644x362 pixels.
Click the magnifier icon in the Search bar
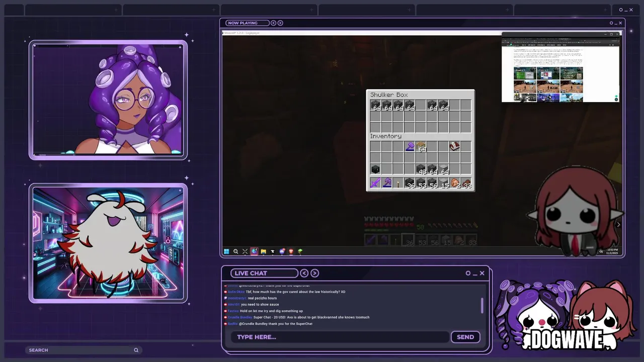tap(136, 350)
